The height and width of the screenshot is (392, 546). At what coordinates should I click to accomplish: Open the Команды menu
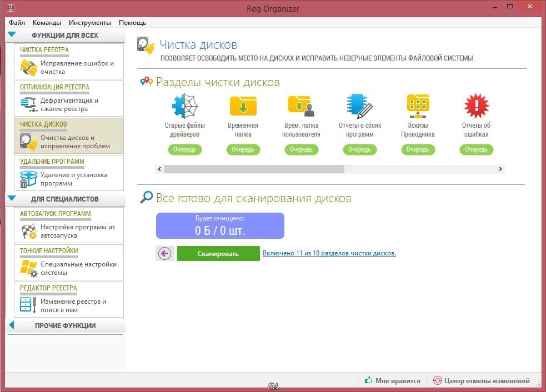click(x=47, y=23)
